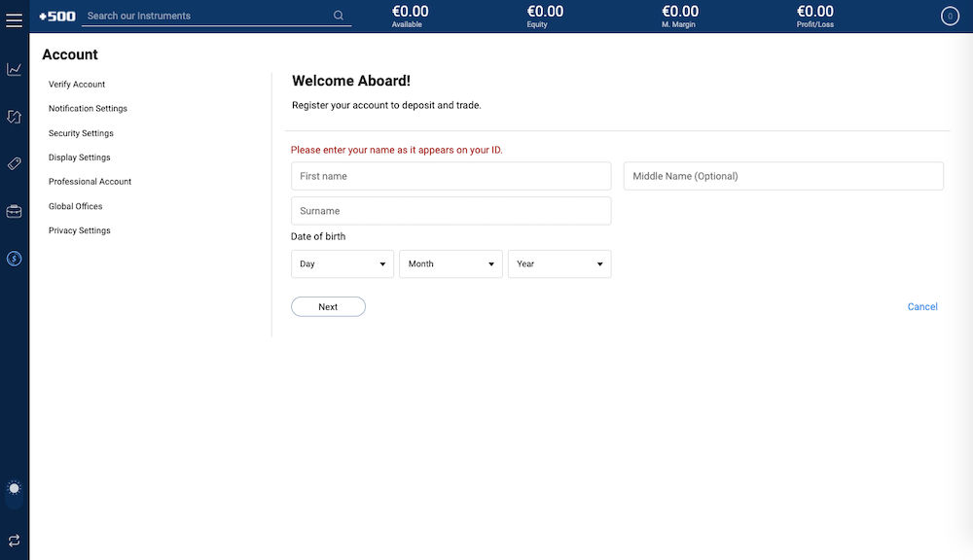Open Display Settings
Image resolution: width=973 pixels, height=560 pixels.
coord(80,157)
